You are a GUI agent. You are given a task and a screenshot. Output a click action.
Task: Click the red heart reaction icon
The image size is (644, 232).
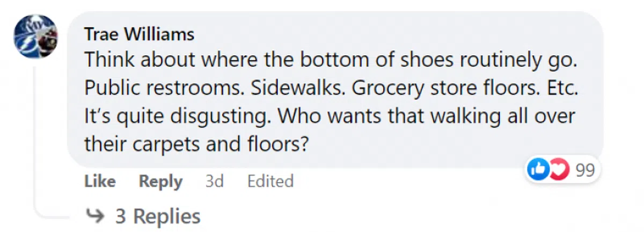click(558, 170)
